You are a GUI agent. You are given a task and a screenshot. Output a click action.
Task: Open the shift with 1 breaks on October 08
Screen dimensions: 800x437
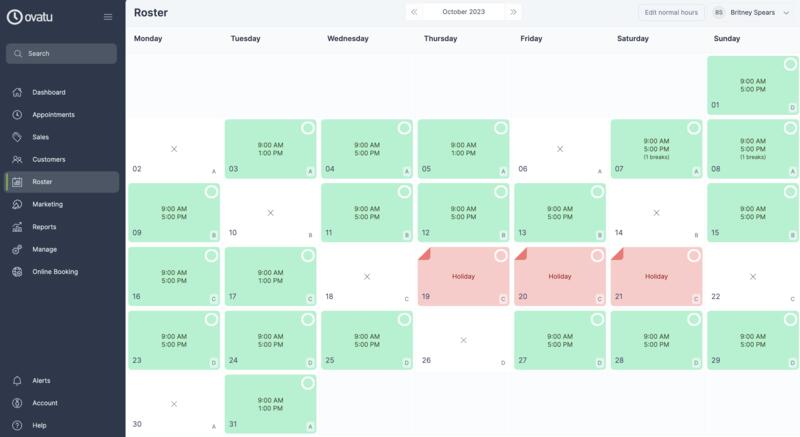pyautogui.click(x=753, y=149)
